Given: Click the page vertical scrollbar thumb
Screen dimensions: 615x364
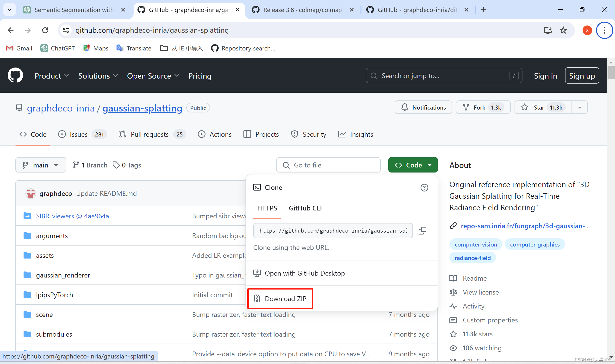Looking at the screenshot, I should [x=611, y=72].
